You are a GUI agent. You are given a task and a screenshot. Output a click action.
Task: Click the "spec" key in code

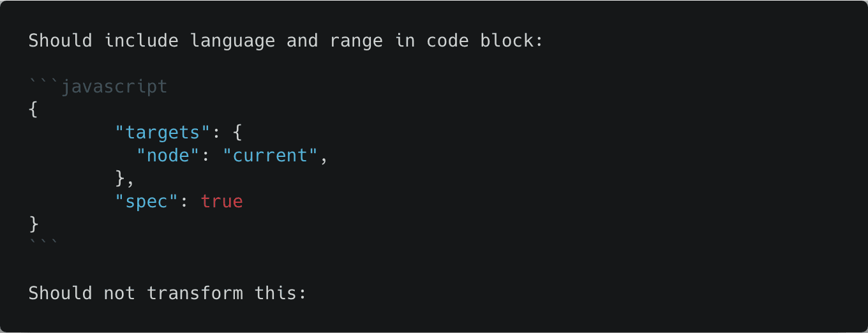[147, 201]
